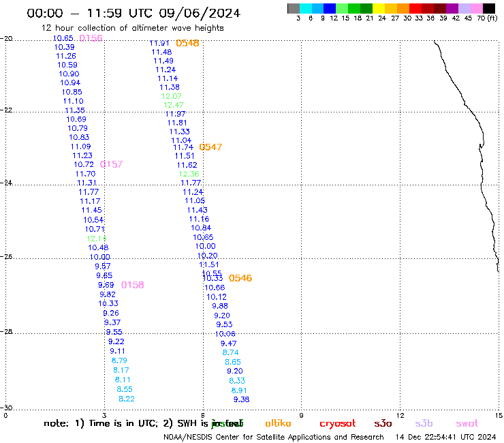Click the wave height value '11.26'
Image resolution: width=504 pixels, height=443 pixels.
point(66,57)
